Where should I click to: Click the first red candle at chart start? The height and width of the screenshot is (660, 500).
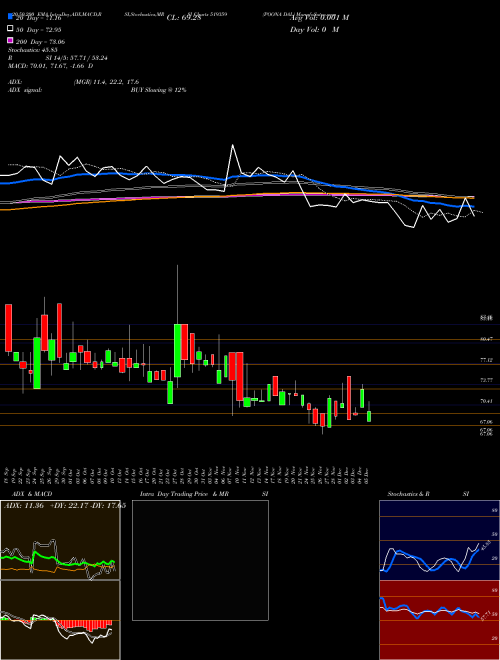pyautogui.click(x=8, y=328)
